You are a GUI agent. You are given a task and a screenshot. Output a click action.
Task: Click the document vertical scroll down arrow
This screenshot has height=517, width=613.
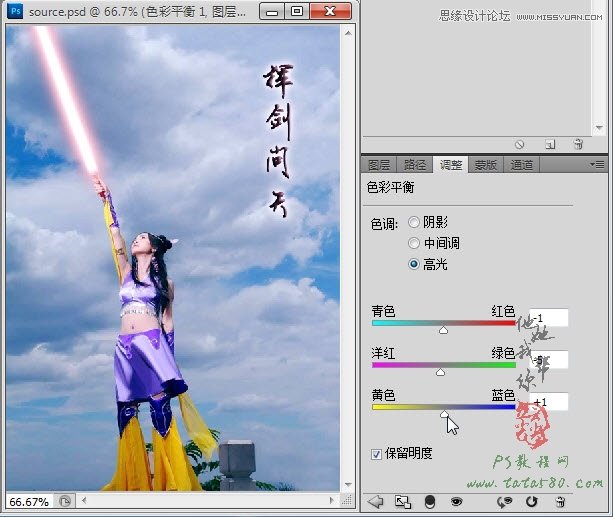pos(348,485)
